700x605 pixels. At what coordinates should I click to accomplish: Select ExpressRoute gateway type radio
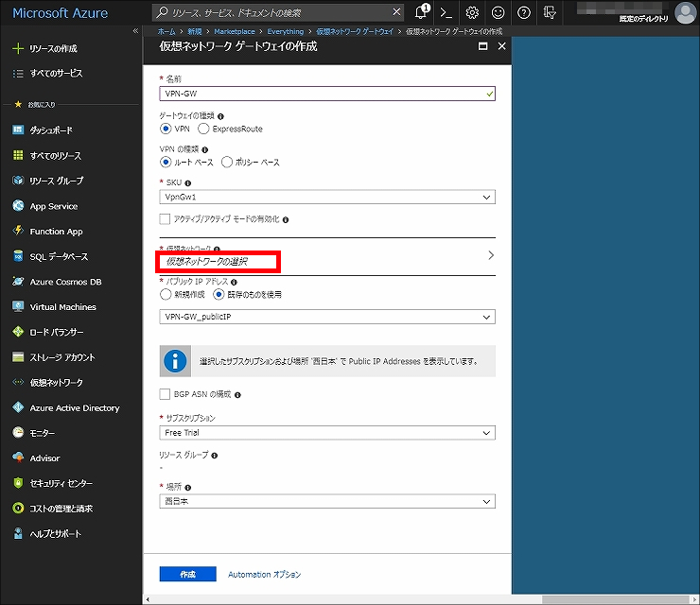[x=203, y=129]
